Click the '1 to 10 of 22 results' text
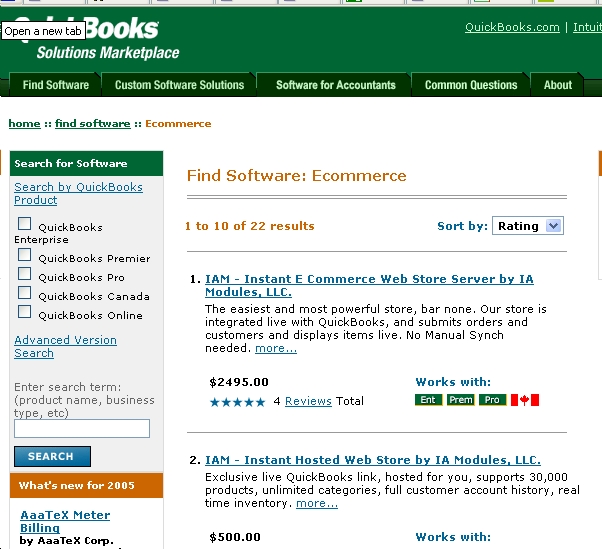The image size is (602, 549). click(x=250, y=226)
